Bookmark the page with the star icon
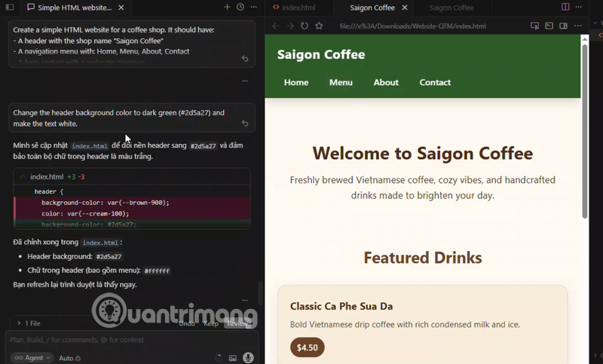The image size is (603, 364). tap(319, 26)
